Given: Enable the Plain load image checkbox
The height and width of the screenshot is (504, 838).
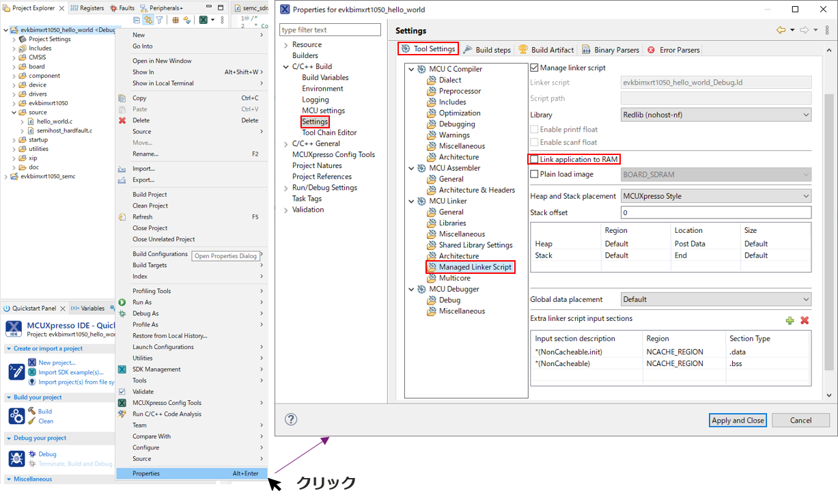Looking at the screenshot, I should [x=535, y=174].
